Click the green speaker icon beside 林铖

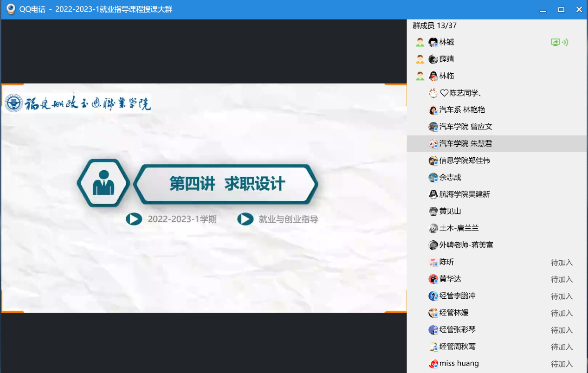[565, 42]
